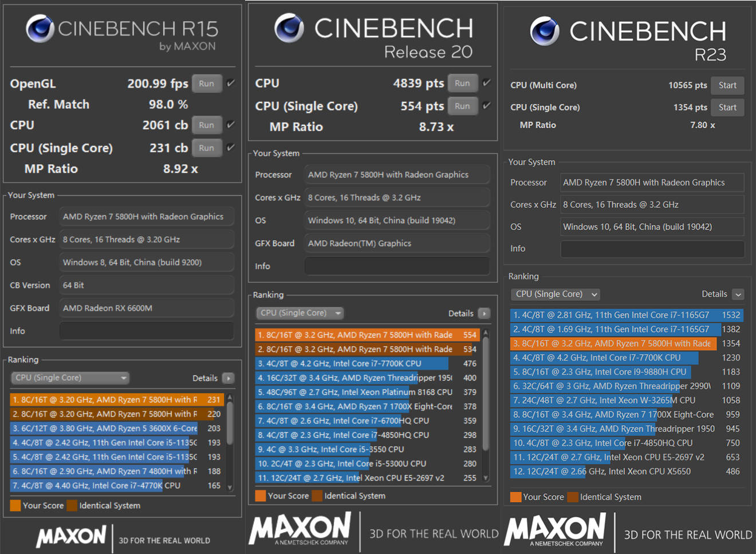Click the Release 20 ranking list scrollbar

[x=486, y=394]
